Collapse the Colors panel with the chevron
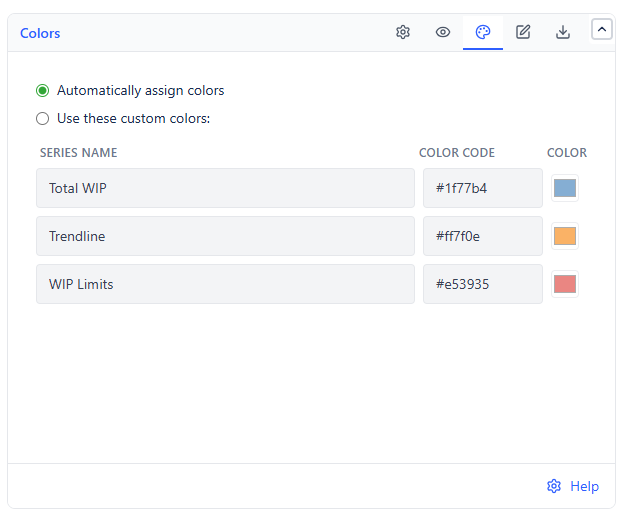Image resolution: width=622 pixels, height=514 pixels. point(602,29)
